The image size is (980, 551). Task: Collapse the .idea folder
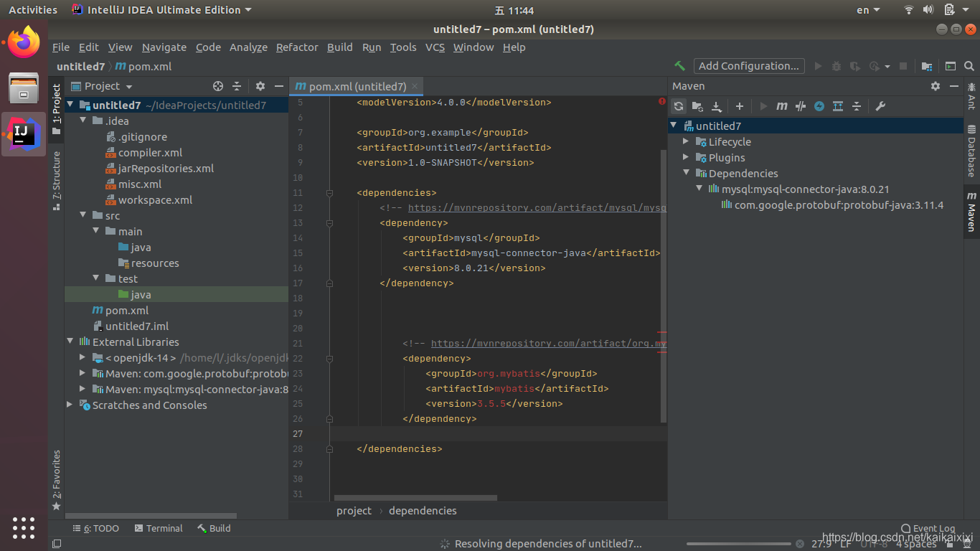point(83,121)
